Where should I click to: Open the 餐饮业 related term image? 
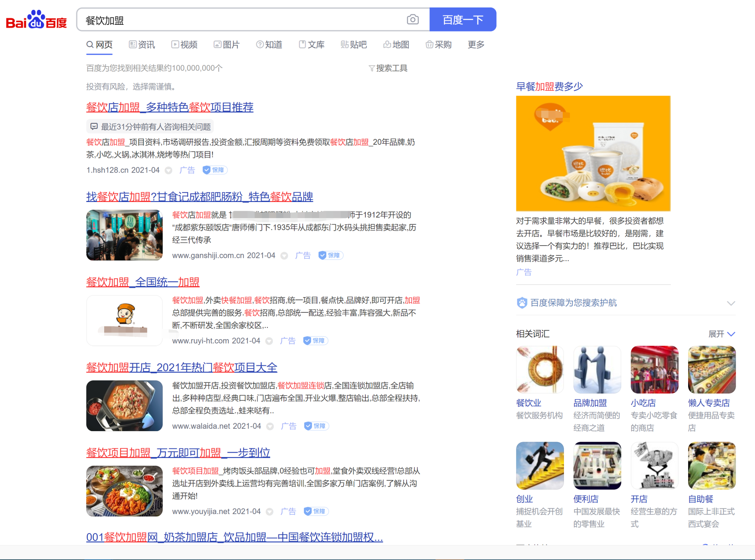540,370
